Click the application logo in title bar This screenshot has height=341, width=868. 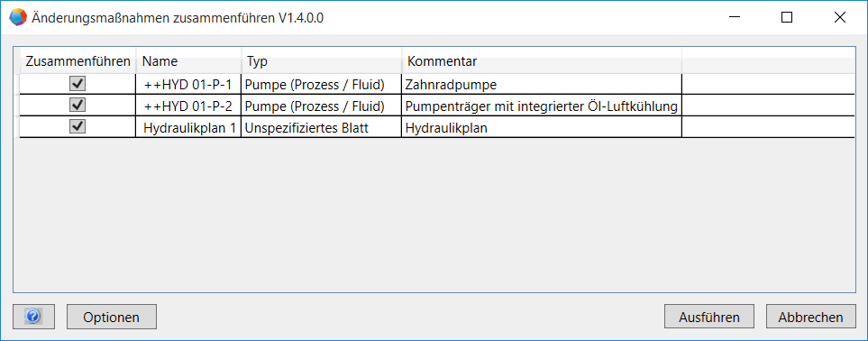pyautogui.click(x=18, y=17)
